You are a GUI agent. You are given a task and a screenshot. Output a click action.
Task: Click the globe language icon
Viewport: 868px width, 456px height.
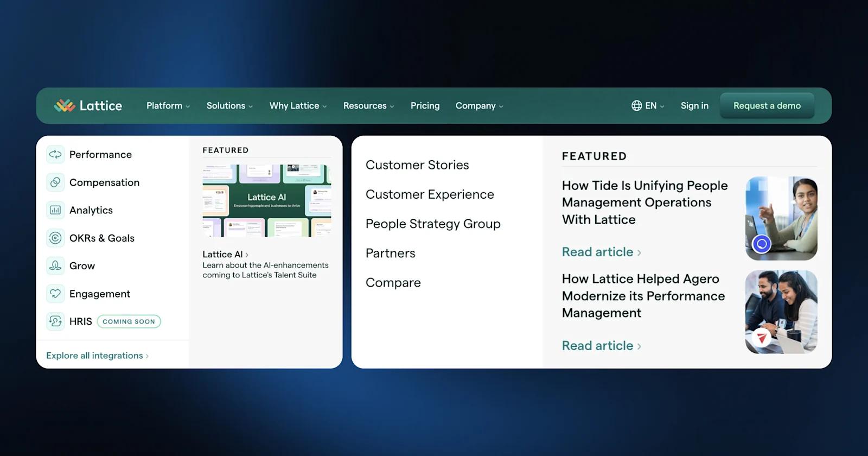[636, 106]
